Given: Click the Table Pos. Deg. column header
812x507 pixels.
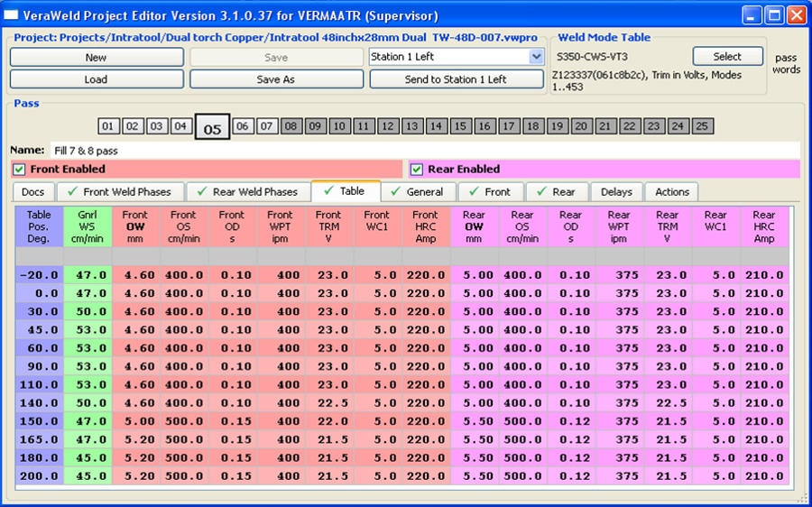Looking at the screenshot, I should (x=40, y=226).
